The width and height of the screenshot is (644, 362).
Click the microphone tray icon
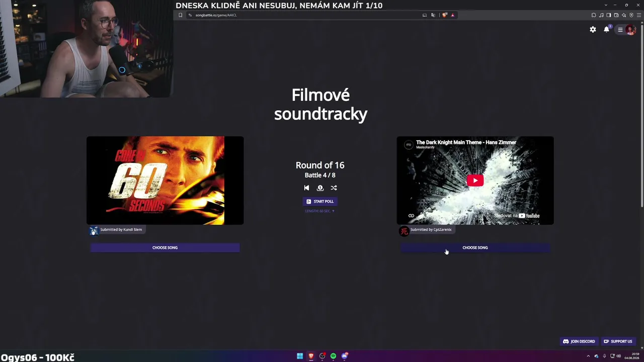(x=604, y=356)
